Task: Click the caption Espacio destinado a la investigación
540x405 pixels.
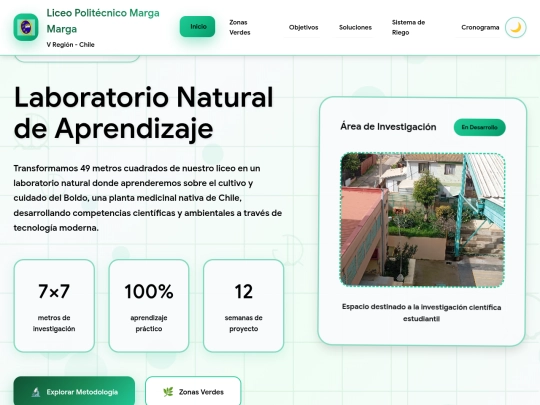Action: click(x=421, y=313)
